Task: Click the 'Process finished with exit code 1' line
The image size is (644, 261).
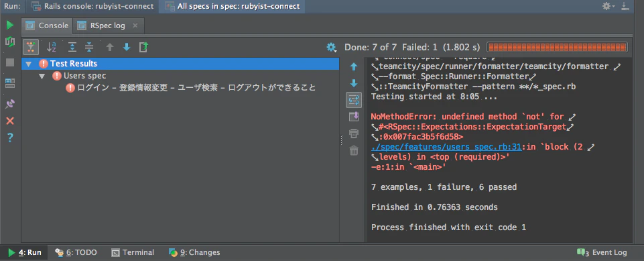Action: click(x=448, y=227)
